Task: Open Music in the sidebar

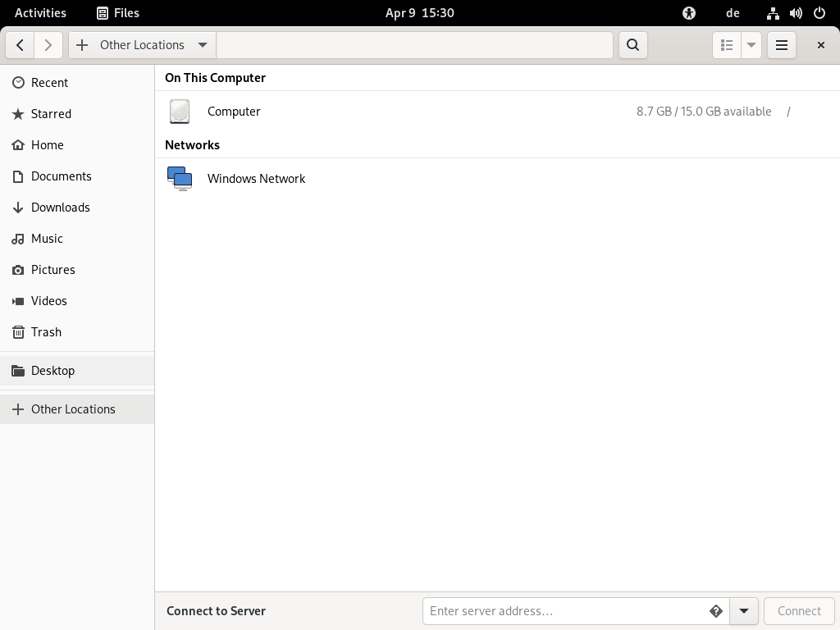Action: pos(77,239)
